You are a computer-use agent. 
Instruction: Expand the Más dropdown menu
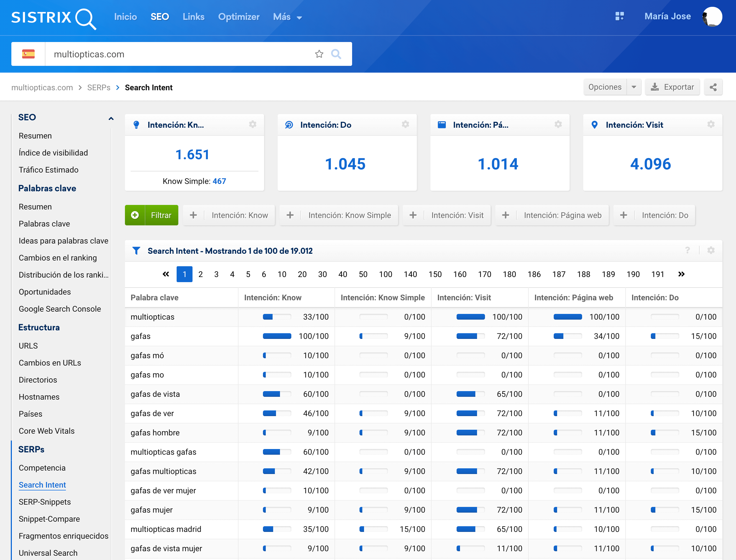click(x=287, y=17)
